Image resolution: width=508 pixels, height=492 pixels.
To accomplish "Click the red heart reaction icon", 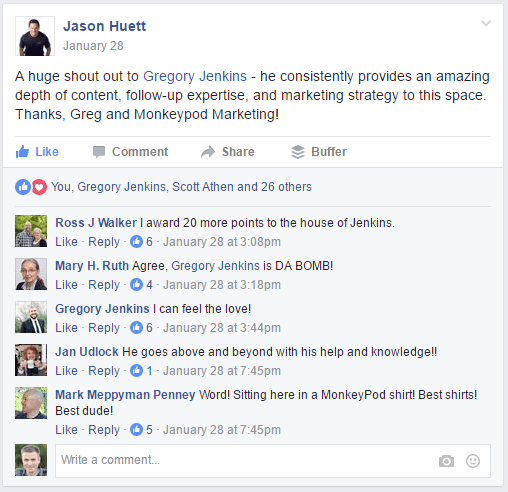I will 39,187.
